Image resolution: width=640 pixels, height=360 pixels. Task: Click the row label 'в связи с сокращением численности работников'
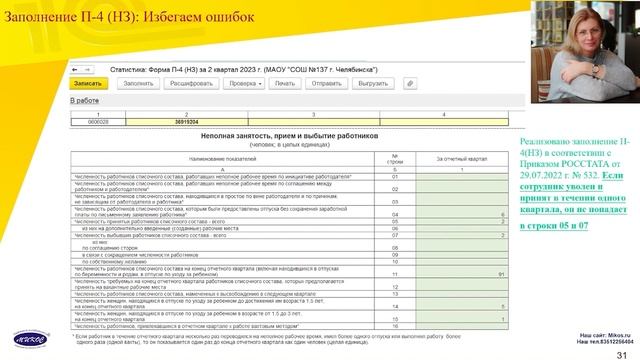coord(140,255)
